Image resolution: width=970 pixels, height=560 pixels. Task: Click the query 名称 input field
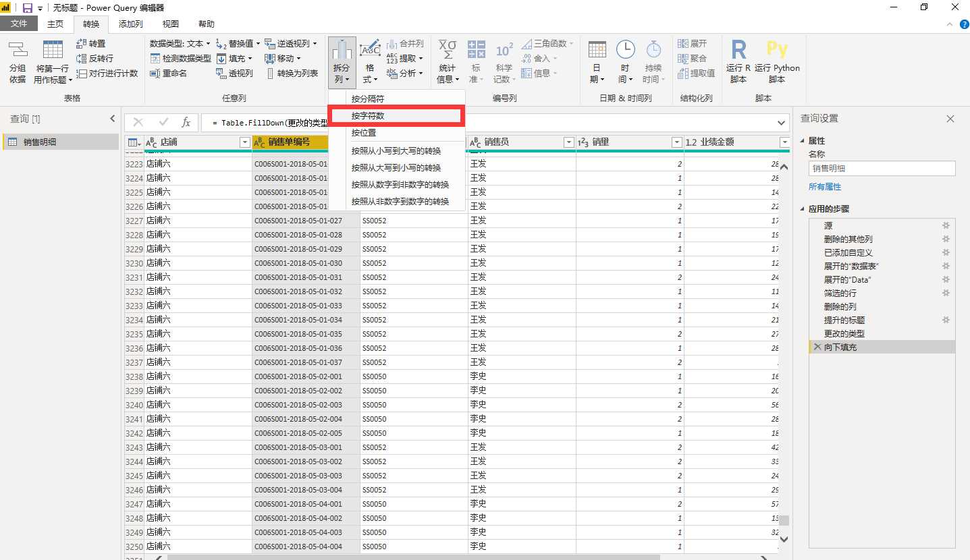[x=882, y=169]
